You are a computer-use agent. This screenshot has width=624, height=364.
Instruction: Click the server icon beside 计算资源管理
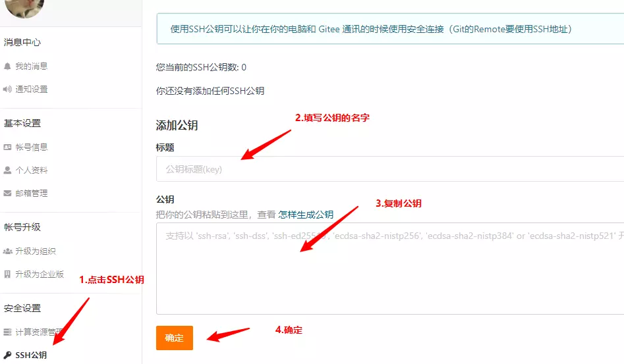(x=7, y=332)
